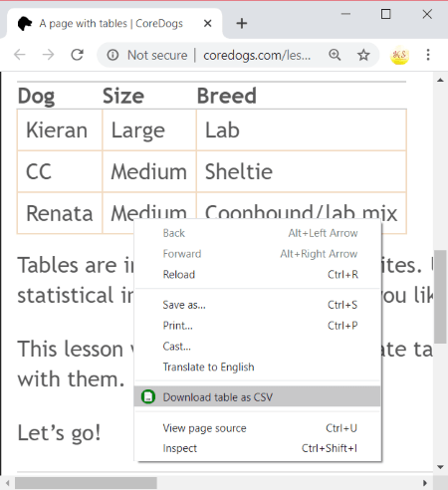Click the vertical scrollbar down arrow
The height and width of the screenshot is (490, 448).
(440, 467)
